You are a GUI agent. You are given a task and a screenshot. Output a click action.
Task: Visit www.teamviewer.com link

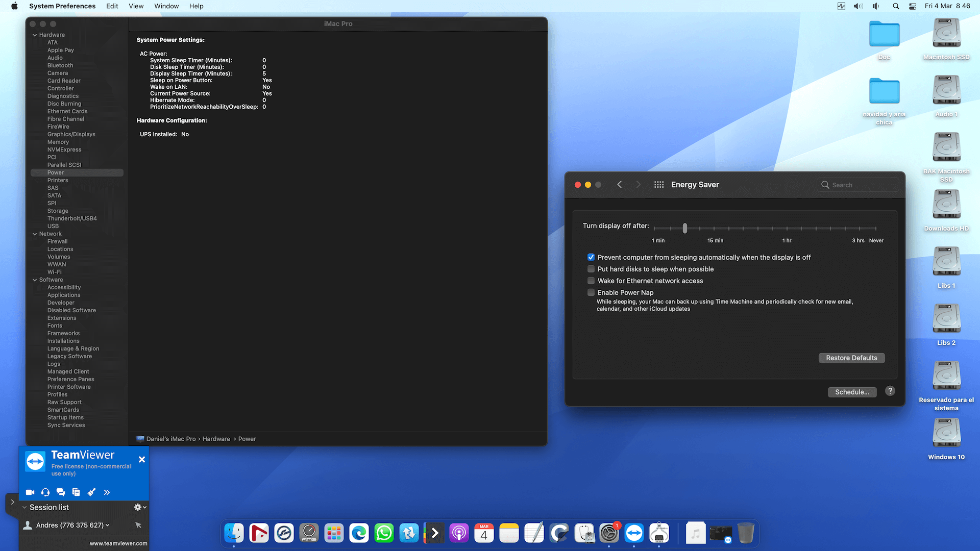pyautogui.click(x=118, y=543)
